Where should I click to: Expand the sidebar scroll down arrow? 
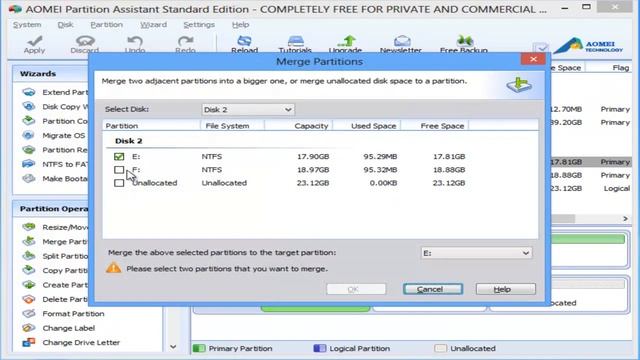(x=173, y=347)
